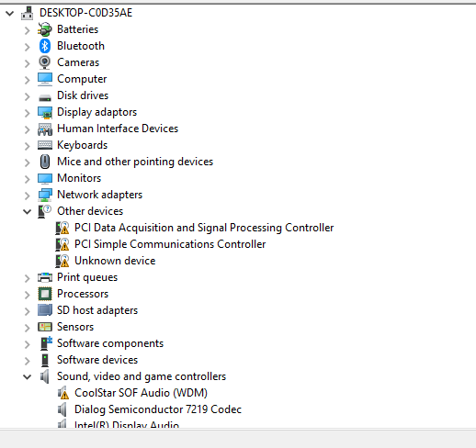This screenshot has height=448, width=476.
Task: Click the Mice and other pointing devices icon
Action: (x=45, y=162)
